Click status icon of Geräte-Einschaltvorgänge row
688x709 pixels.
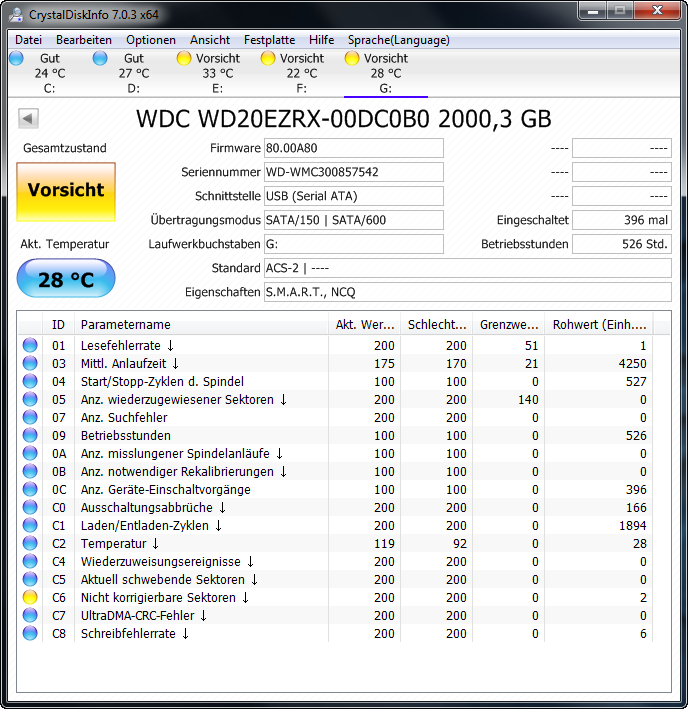30,489
